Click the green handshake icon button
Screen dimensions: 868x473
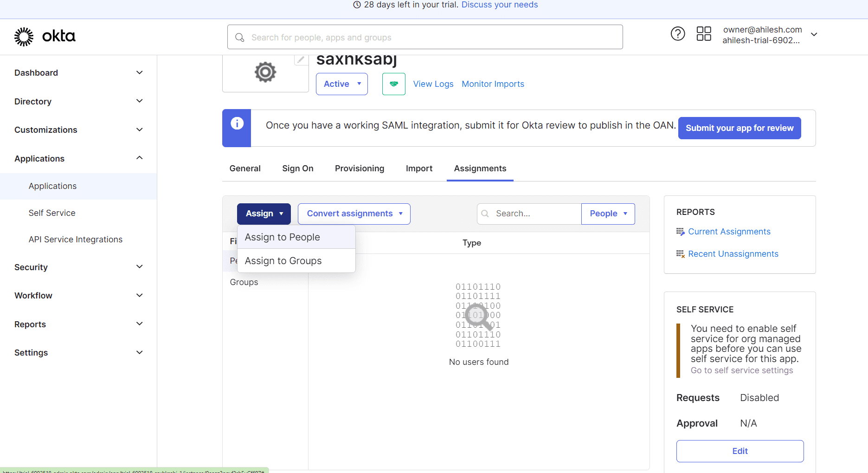coord(394,84)
